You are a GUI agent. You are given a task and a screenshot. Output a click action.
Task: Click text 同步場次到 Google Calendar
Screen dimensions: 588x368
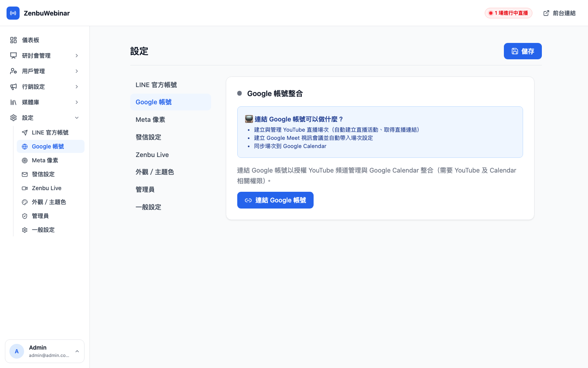(290, 146)
